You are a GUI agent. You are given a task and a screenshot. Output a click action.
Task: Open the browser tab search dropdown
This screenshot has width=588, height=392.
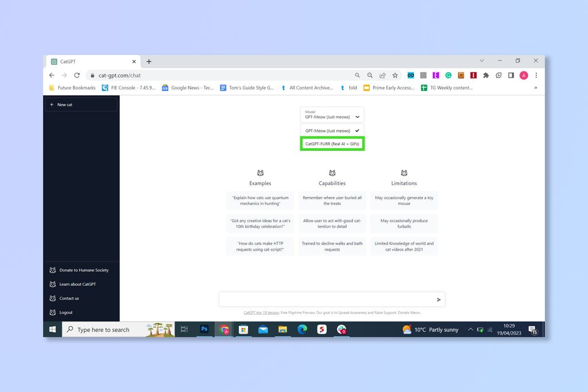point(482,60)
